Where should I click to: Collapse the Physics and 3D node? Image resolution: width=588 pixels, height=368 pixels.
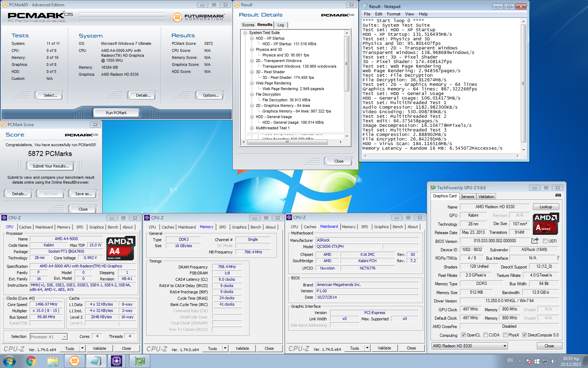(x=252, y=49)
